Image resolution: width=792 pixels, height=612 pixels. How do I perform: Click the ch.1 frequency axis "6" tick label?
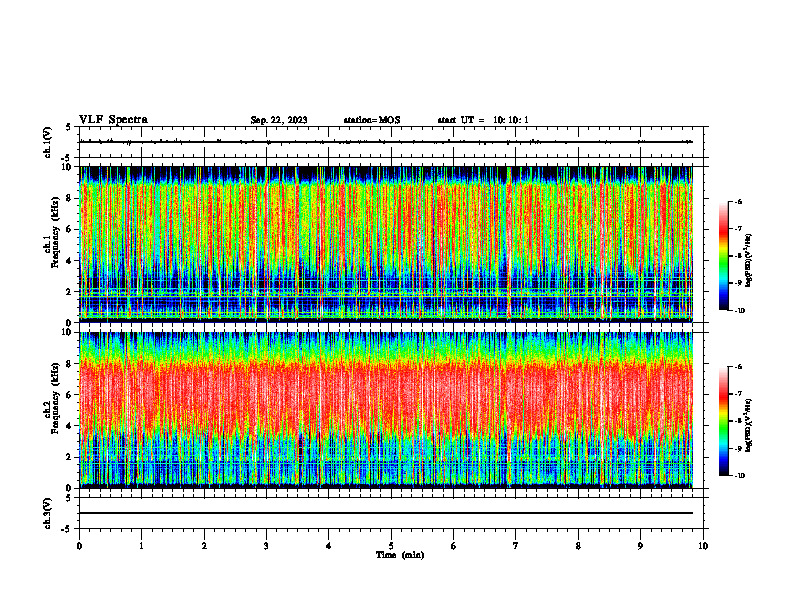[x=68, y=230]
